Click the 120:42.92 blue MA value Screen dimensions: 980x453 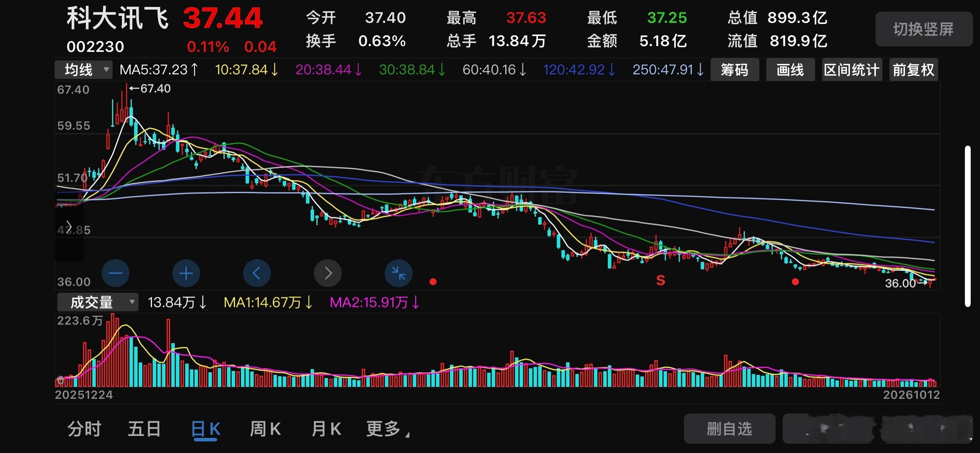click(x=579, y=70)
